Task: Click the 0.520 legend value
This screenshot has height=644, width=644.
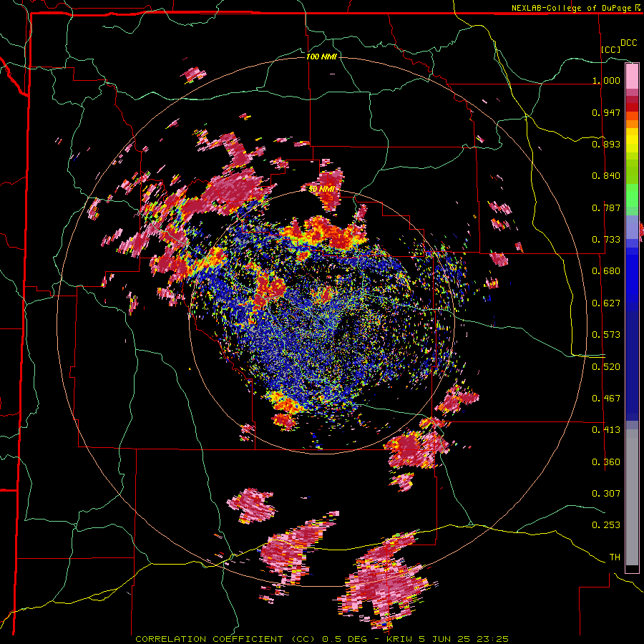Action: pos(606,367)
